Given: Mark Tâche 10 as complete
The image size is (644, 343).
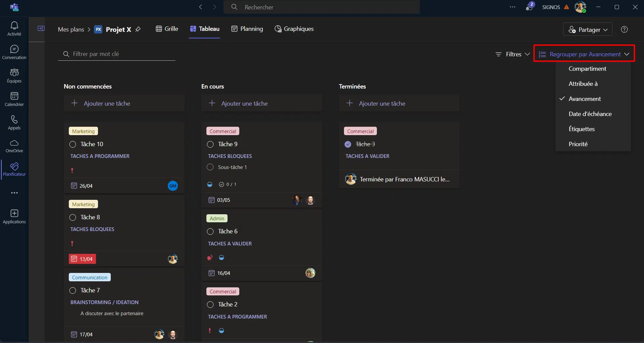Looking at the screenshot, I should click(73, 145).
